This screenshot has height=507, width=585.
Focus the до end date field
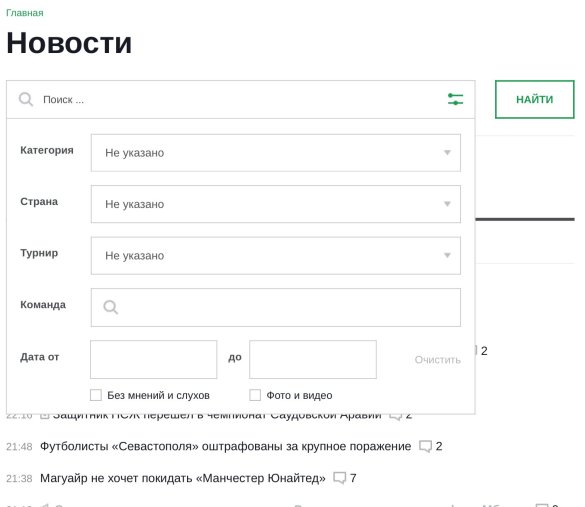click(x=313, y=359)
